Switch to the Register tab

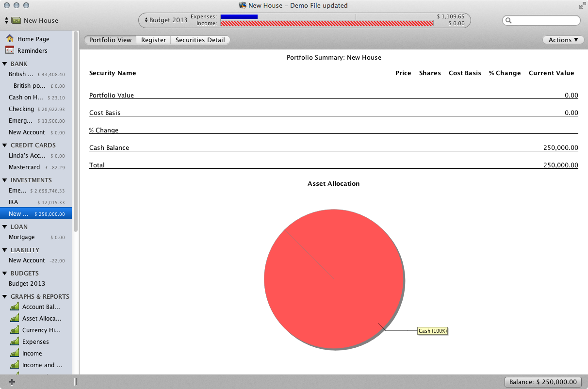[x=153, y=40]
